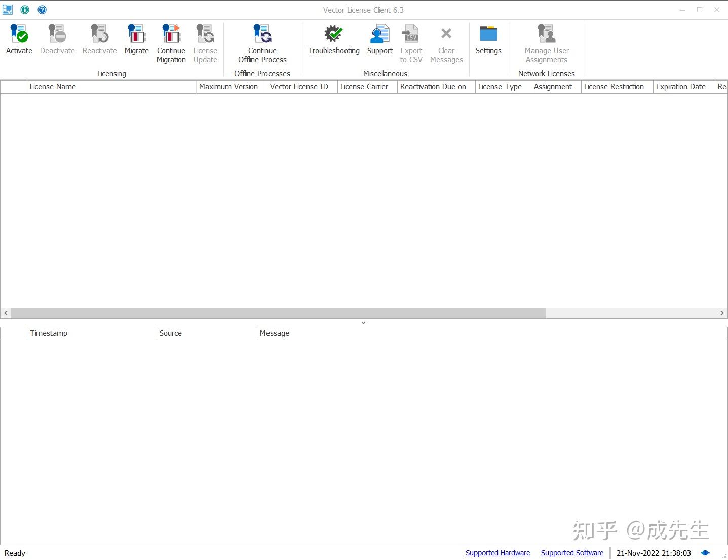The height and width of the screenshot is (560, 728).
Task: Click the Offline Processes group label
Action: pyautogui.click(x=262, y=74)
